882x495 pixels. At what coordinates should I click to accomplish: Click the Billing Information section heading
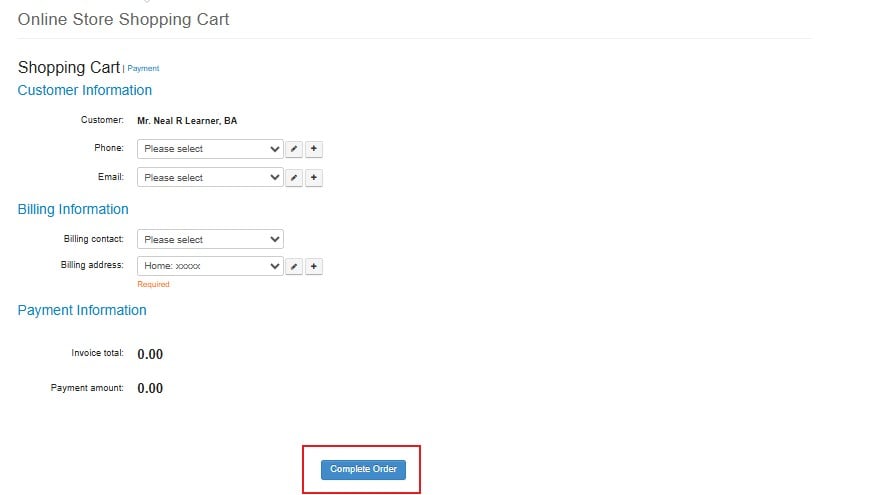pos(73,209)
